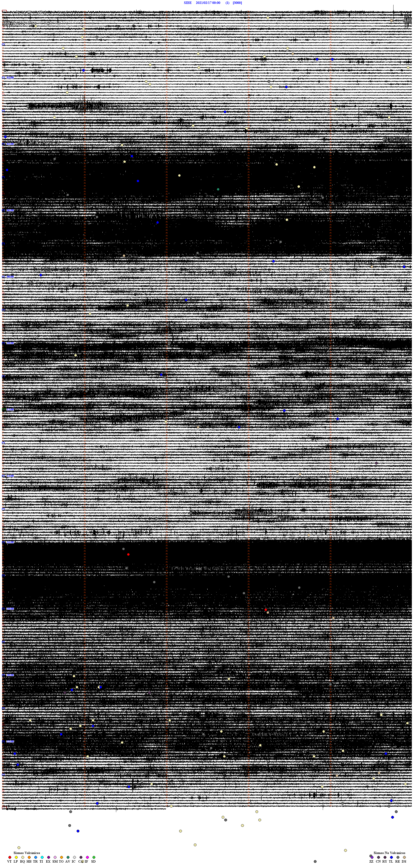Click the magenta IF legend dot
The height and width of the screenshot is (868, 414).
pos(87,857)
